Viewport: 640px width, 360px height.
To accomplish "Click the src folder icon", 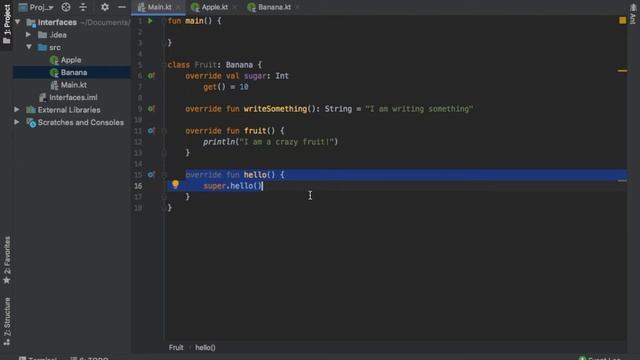I will pos(42,47).
